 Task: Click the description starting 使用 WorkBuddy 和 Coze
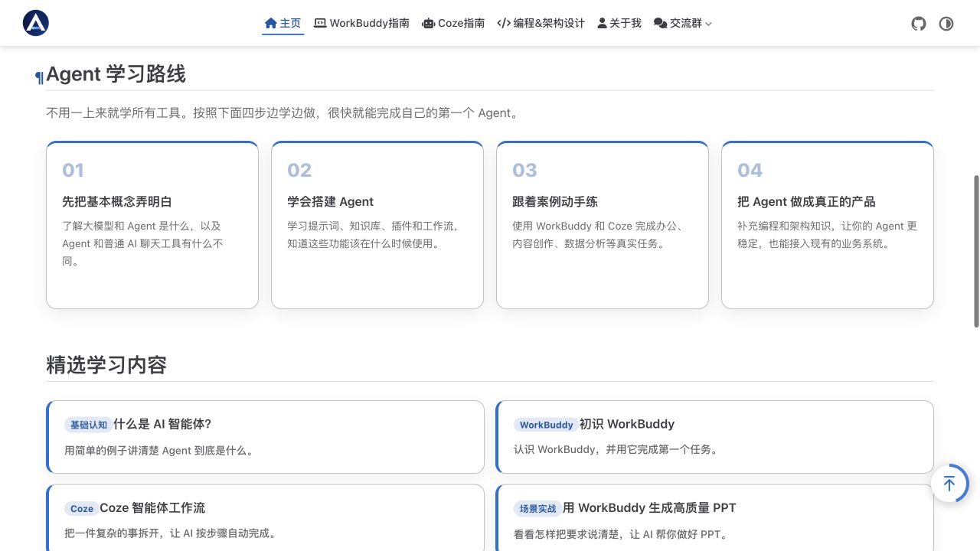pos(598,235)
